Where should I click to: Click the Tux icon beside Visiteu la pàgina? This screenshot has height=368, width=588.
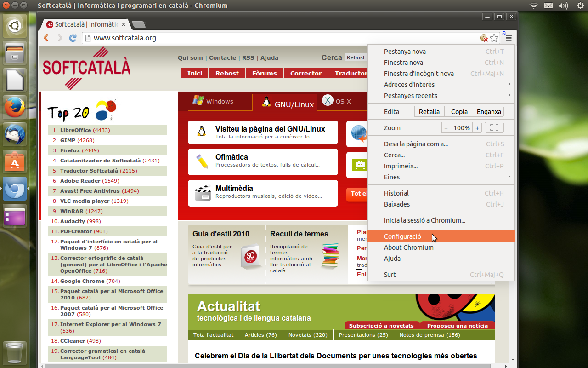coord(201,131)
